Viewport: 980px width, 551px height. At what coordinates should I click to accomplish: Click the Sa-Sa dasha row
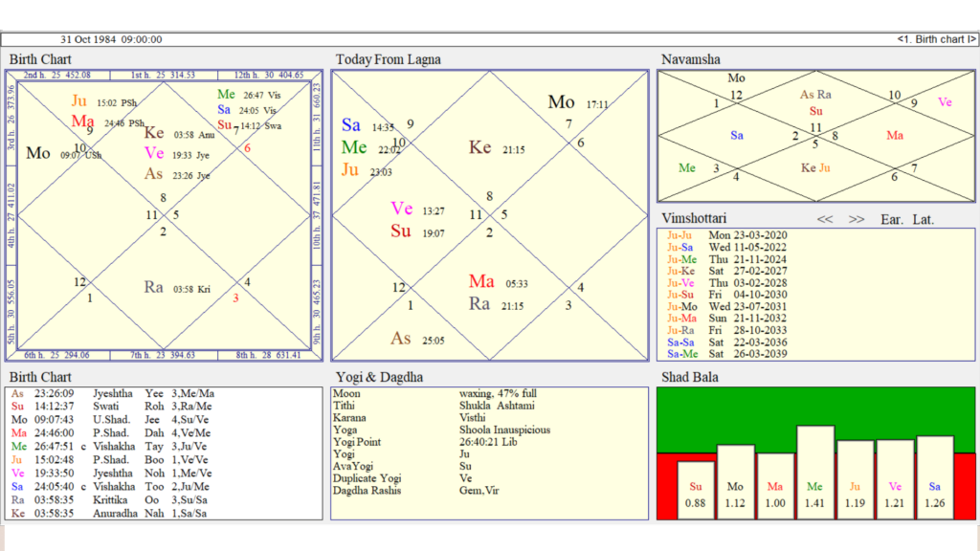[x=727, y=342]
